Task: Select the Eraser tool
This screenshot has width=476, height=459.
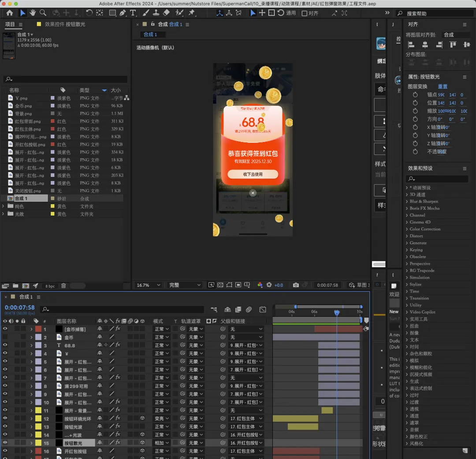Action: click(167, 13)
